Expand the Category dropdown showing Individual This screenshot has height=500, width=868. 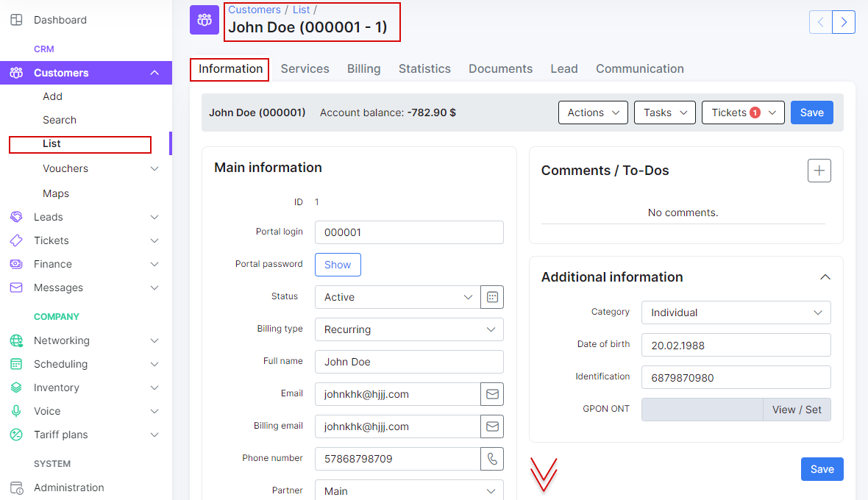[x=736, y=312]
